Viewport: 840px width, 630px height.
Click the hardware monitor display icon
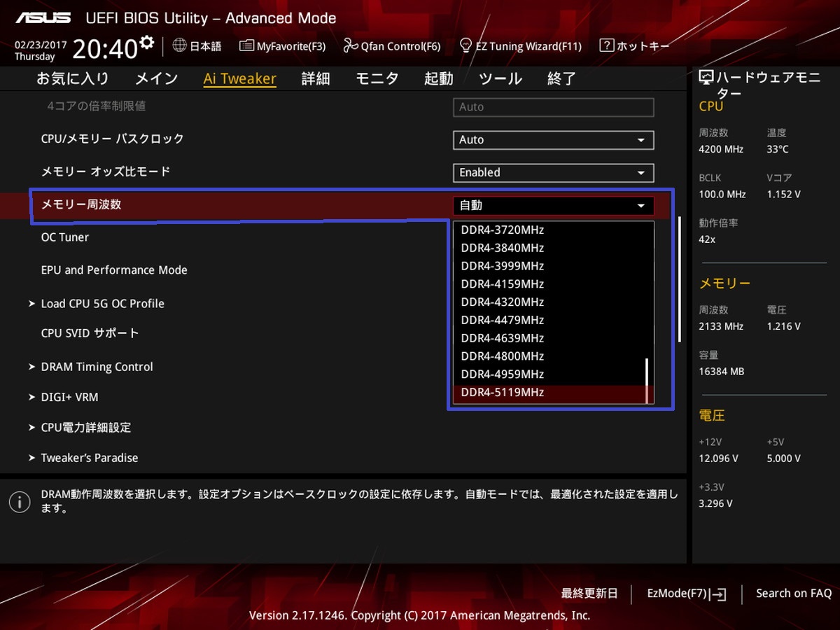(x=706, y=78)
